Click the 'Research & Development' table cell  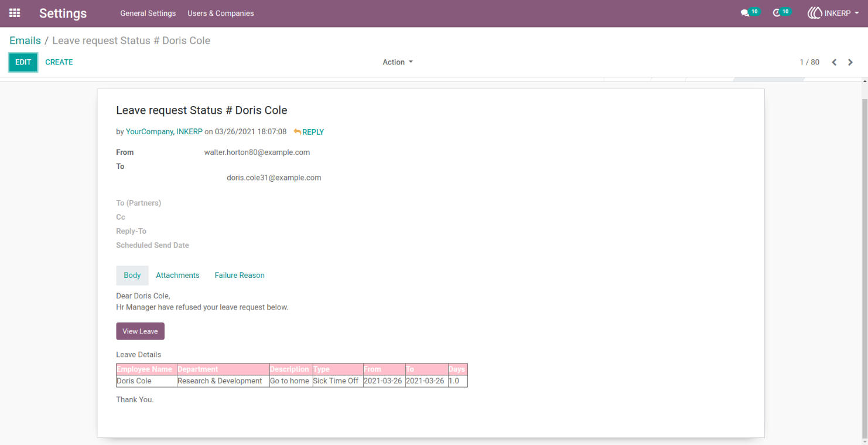pos(223,381)
